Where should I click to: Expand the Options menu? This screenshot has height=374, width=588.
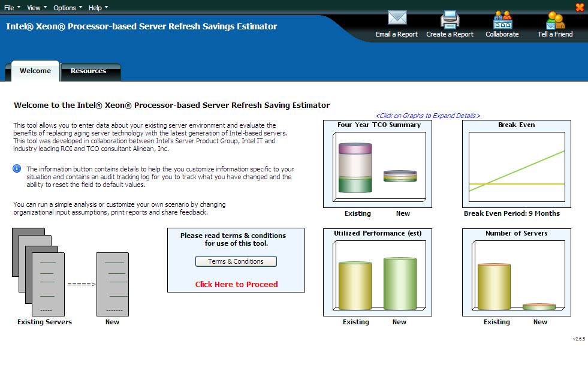click(x=68, y=8)
